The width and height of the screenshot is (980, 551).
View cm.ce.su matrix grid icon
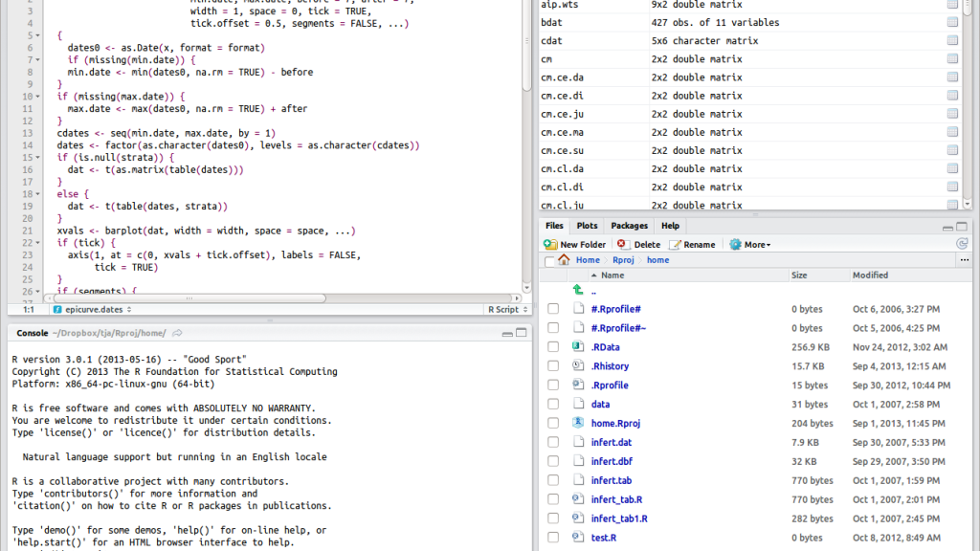[x=952, y=150]
